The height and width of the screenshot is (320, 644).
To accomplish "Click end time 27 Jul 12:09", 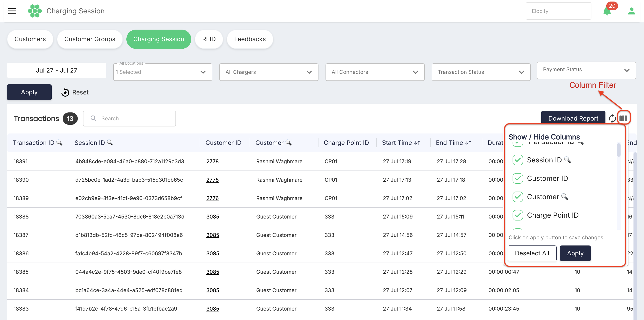I will [x=452, y=290].
